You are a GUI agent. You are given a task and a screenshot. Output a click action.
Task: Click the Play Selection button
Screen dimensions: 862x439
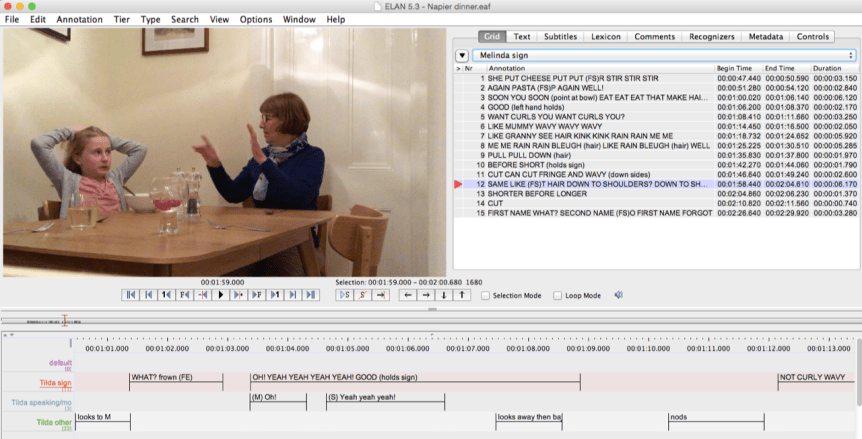[x=345, y=295]
